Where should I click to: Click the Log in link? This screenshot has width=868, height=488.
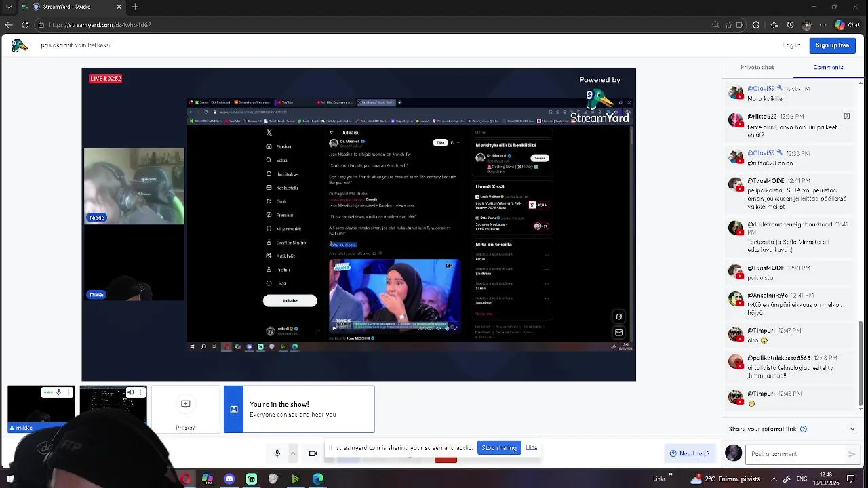pyautogui.click(x=791, y=45)
